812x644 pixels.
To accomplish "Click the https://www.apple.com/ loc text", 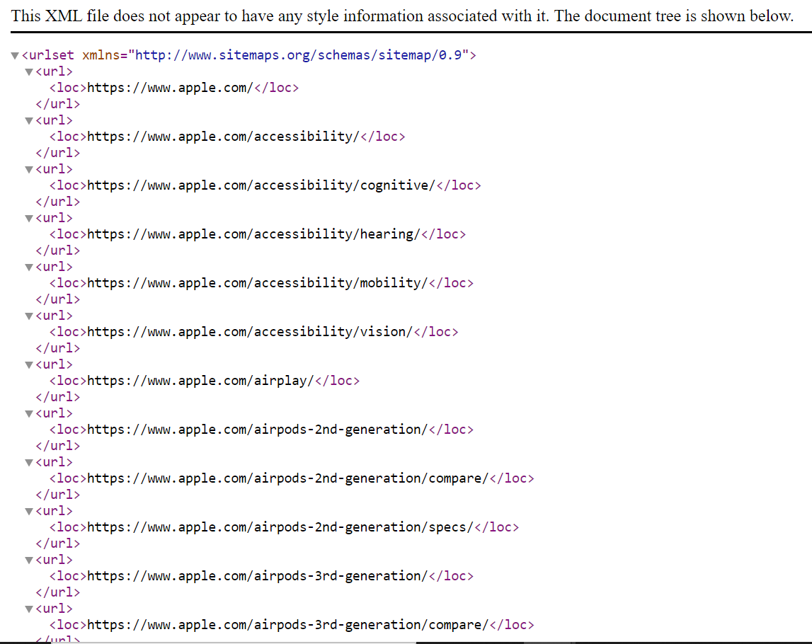I will tap(170, 88).
